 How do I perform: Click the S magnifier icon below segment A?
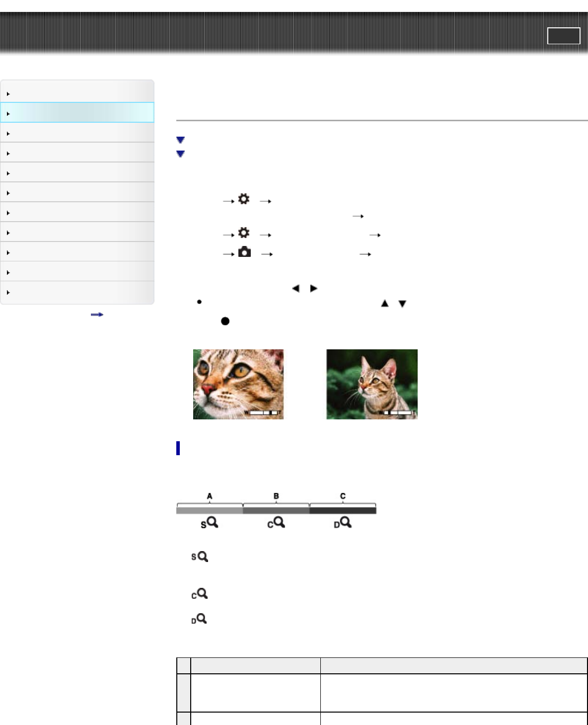click(x=210, y=523)
